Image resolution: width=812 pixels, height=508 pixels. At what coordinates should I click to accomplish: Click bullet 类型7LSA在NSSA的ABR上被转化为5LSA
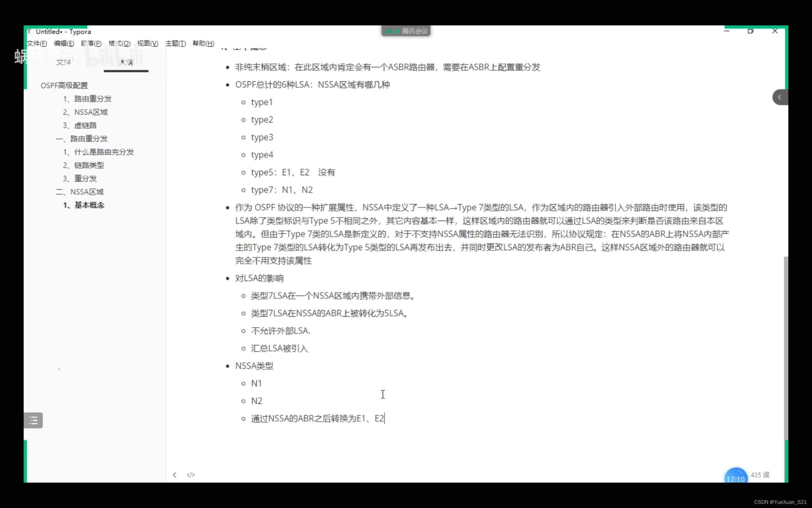coord(330,313)
